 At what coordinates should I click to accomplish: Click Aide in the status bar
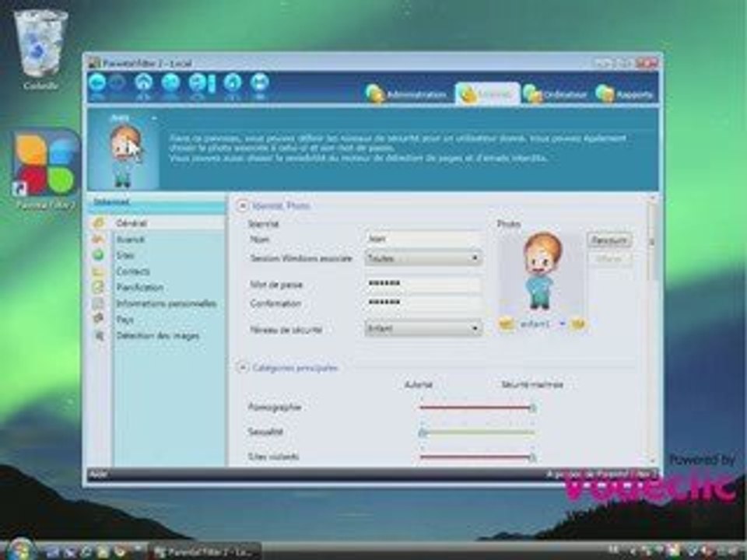tap(97, 474)
